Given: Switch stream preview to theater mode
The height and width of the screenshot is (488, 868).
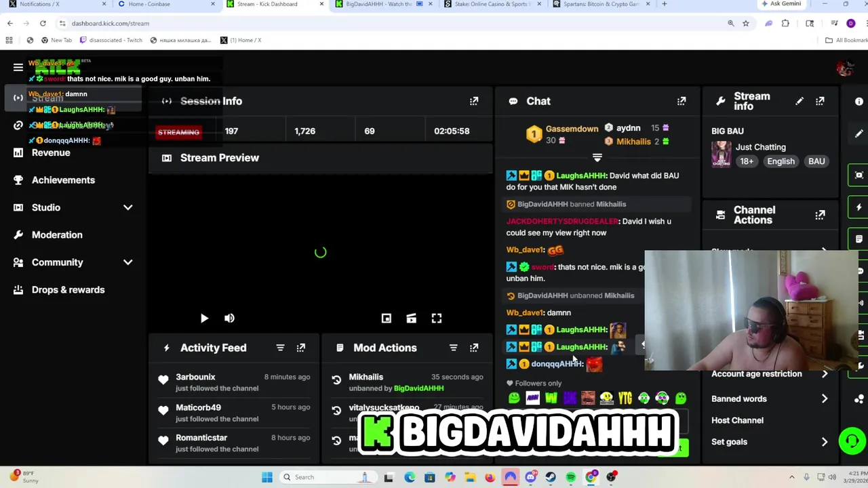Looking at the screenshot, I should tap(411, 318).
